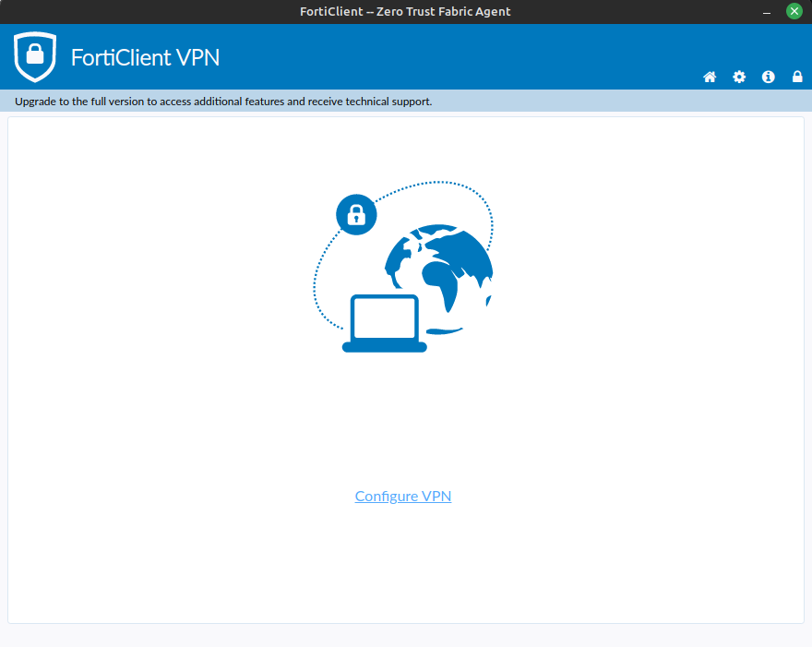Screen dimensions: 812x647
Task: Minimize the FortiClient window
Action: click(x=767, y=12)
